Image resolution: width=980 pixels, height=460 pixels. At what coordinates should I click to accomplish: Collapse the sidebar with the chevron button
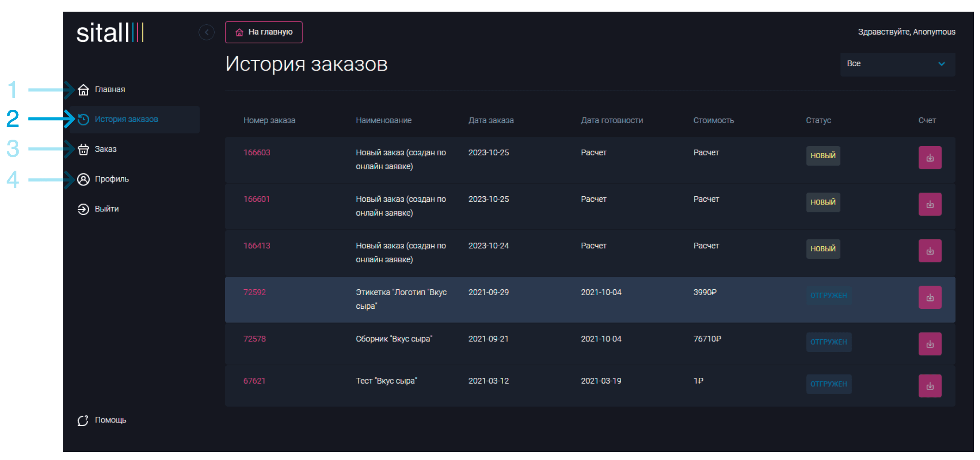pos(207,32)
